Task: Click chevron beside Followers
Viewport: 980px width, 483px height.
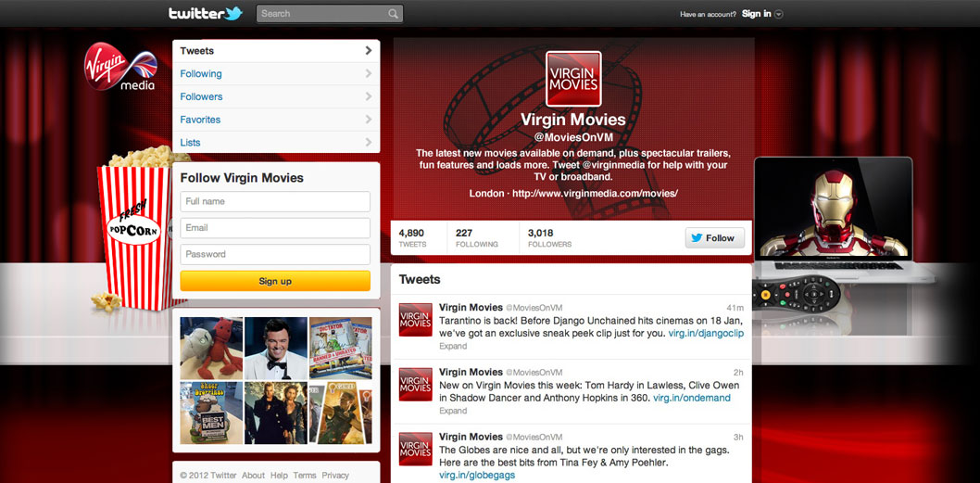Action: (x=369, y=96)
